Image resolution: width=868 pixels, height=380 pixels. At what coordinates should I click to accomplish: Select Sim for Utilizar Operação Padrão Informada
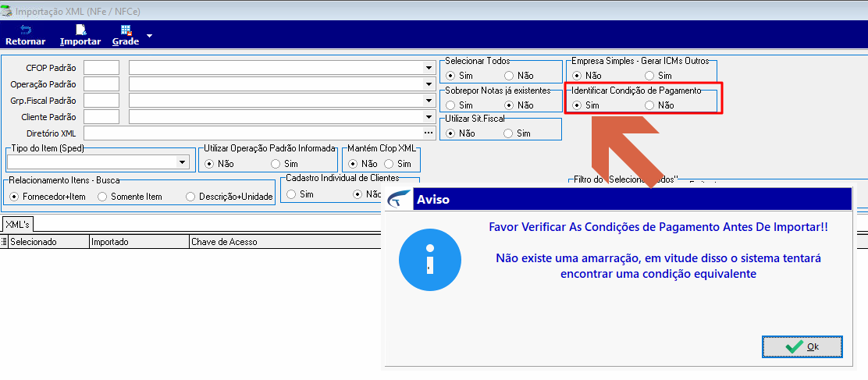(276, 164)
